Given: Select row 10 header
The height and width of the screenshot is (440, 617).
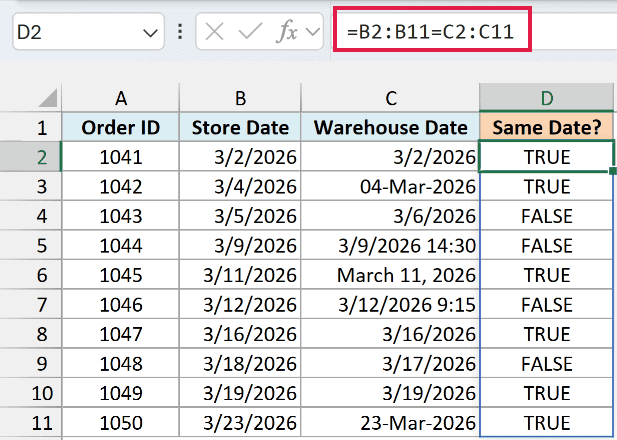Looking at the screenshot, I should pyautogui.click(x=31, y=393).
